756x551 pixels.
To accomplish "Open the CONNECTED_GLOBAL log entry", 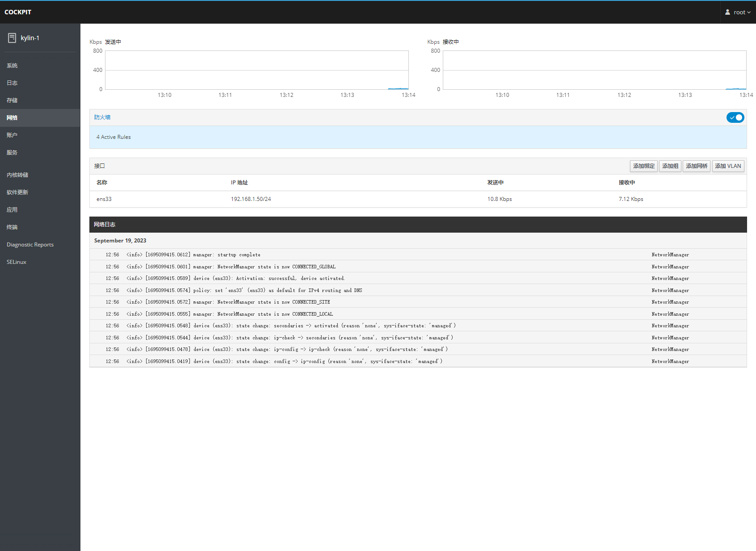I will tap(418, 267).
